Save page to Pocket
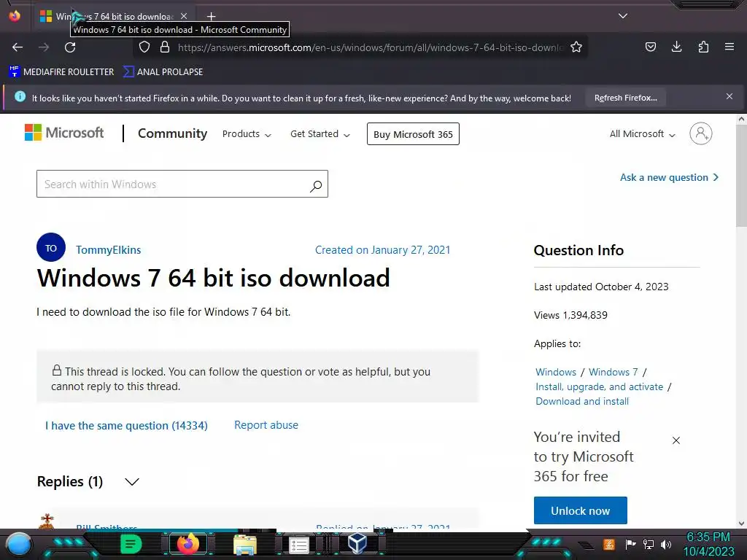Image resolution: width=747 pixels, height=560 pixels. [x=650, y=47]
